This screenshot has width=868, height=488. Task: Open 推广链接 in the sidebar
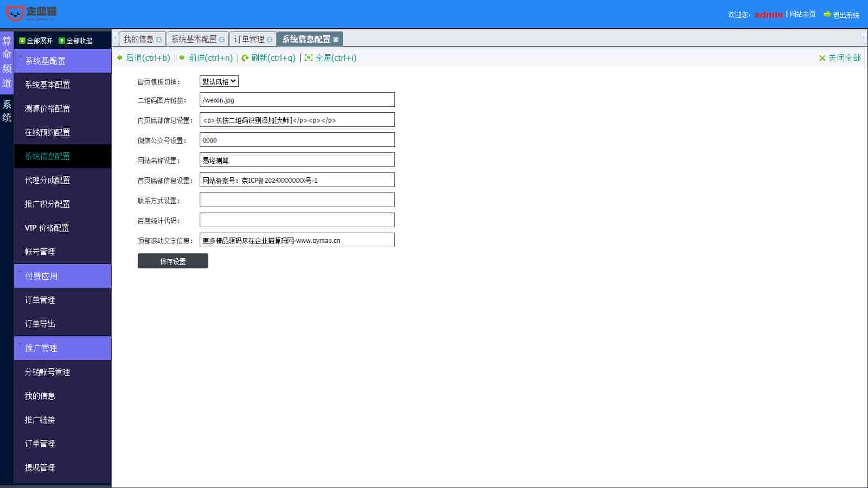click(63, 420)
